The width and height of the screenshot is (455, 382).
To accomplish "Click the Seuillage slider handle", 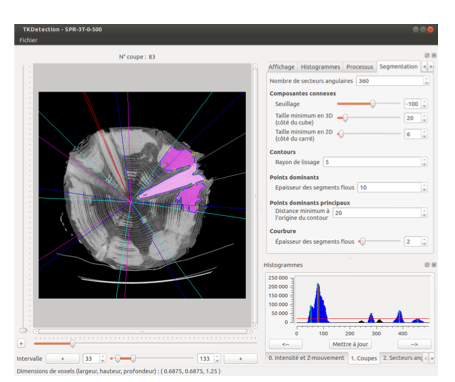I will coord(373,104).
